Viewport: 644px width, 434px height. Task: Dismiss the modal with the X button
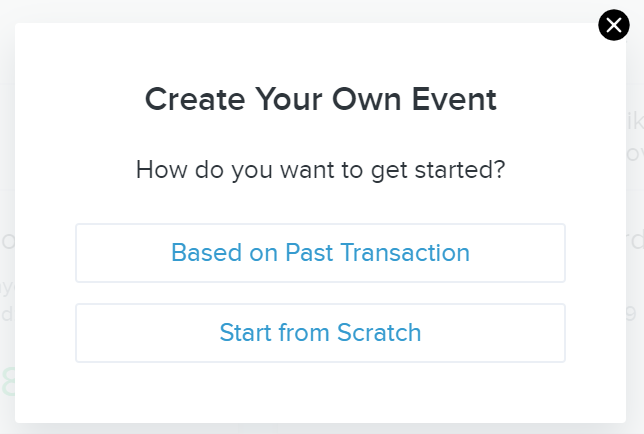(613, 25)
